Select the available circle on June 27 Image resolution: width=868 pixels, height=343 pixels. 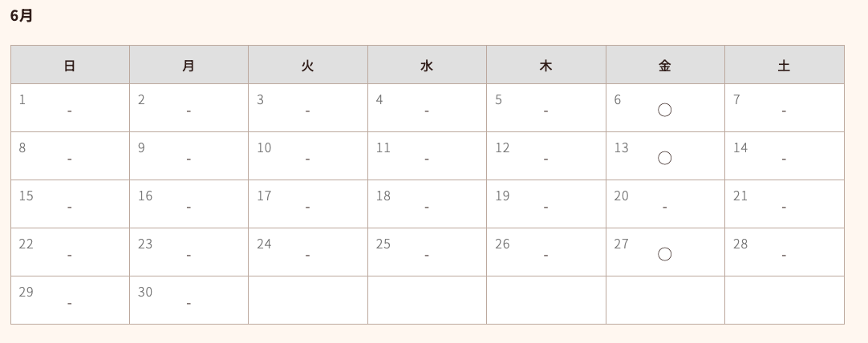tap(664, 255)
